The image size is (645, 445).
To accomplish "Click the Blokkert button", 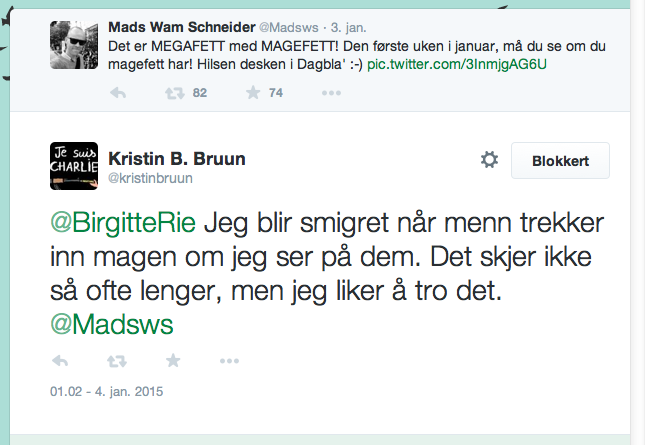I will click(560, 160).
